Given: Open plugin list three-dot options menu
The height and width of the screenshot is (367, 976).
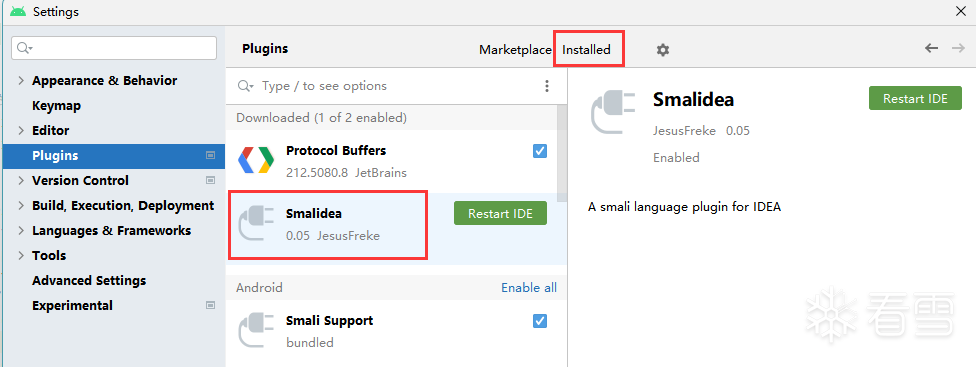Looking at the screenshot, I should pyautogui.click(x=547, y=86).
